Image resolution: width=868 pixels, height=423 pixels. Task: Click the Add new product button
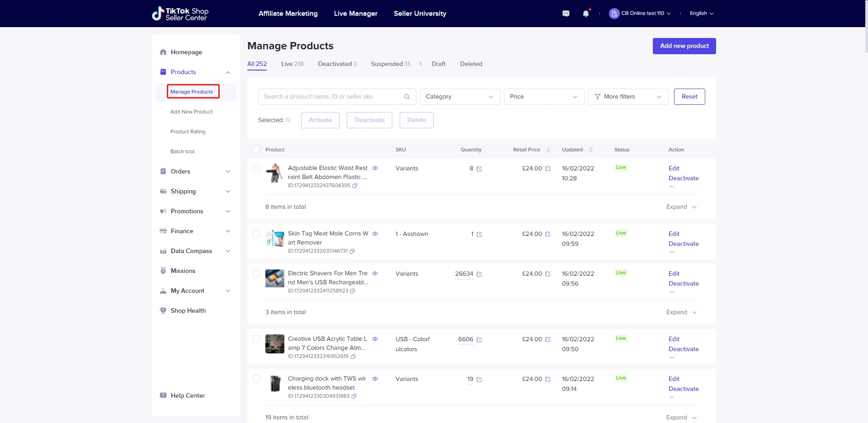684,46
